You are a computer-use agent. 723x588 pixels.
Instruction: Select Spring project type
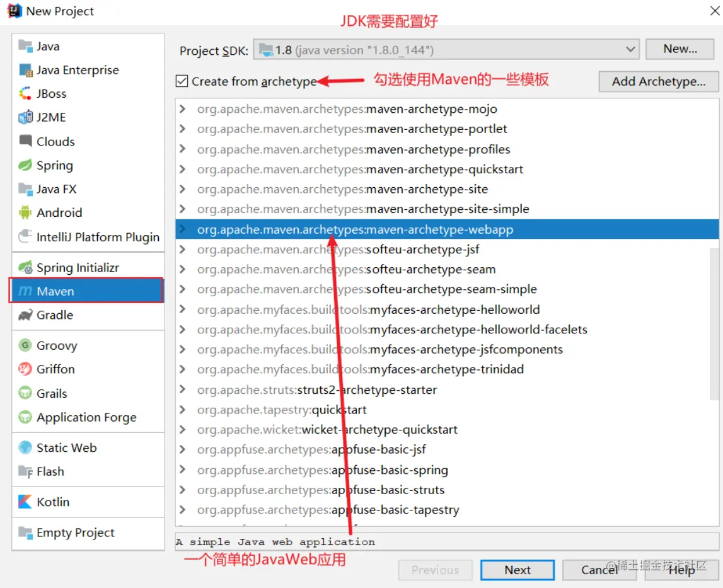(88, 165)
